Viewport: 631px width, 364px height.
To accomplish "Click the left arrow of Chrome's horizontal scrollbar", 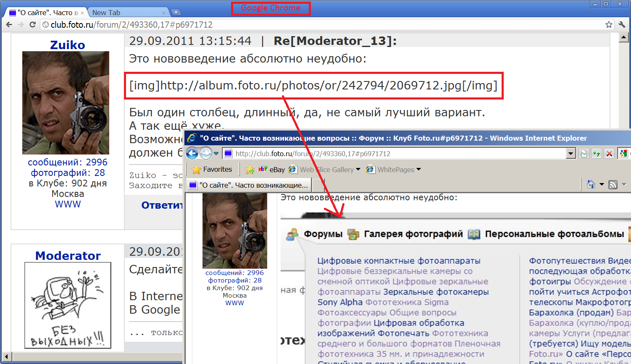I will 6,358.
